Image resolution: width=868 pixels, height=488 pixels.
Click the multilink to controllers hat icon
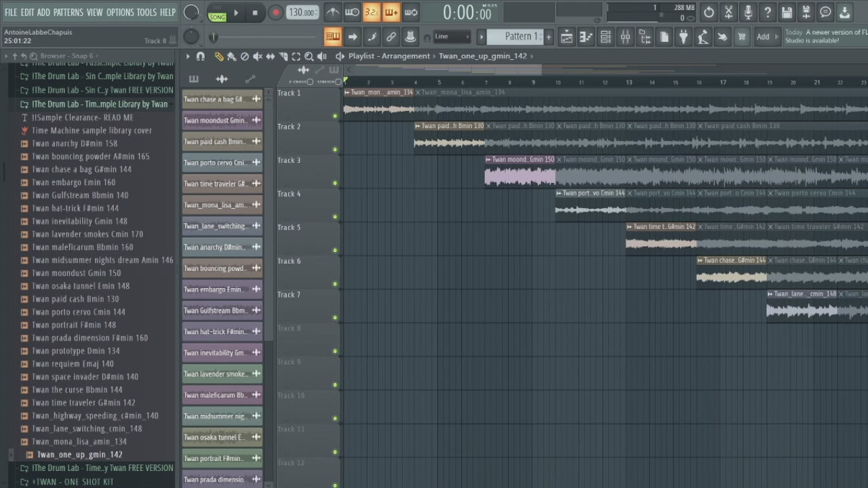[410, 37]
